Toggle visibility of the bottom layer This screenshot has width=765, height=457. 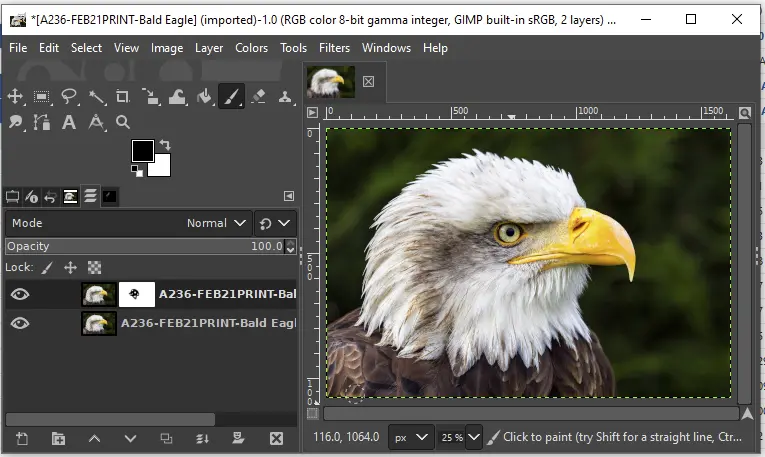[20, 323]
